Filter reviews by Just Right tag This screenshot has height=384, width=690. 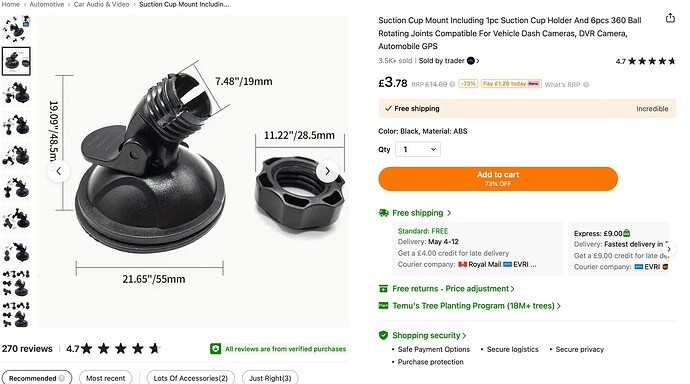click(270, 378)
